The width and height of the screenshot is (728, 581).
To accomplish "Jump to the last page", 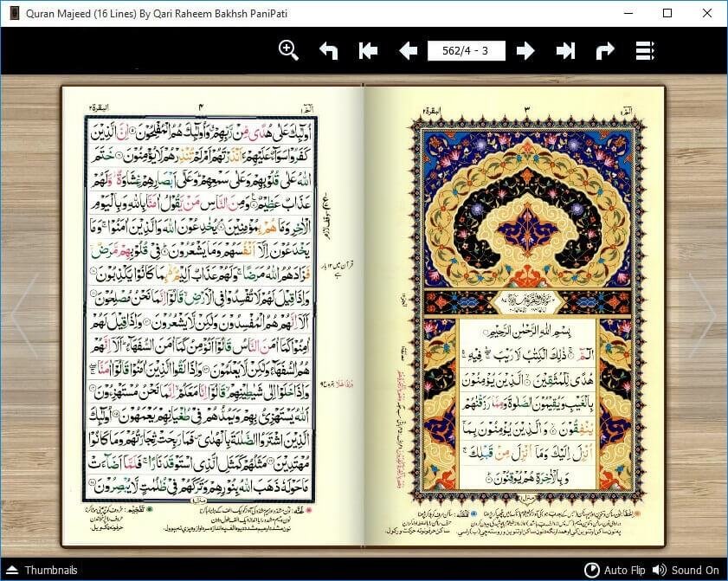I will click(x=565, y=50).
